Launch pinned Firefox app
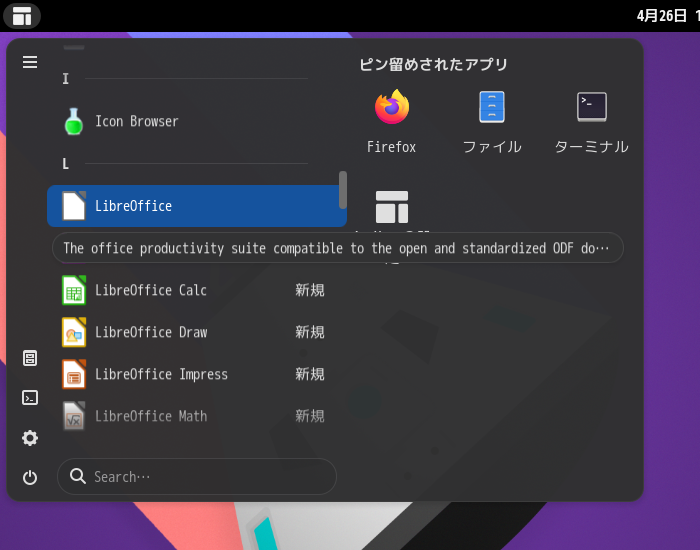Screen dimensions: 700x550 point(392,121)
